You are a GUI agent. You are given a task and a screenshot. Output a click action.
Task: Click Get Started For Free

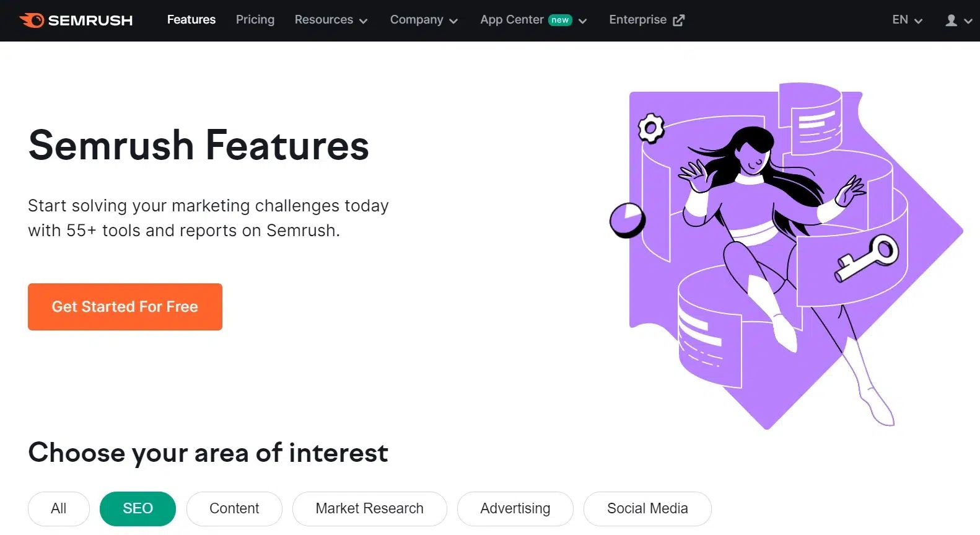point(125,306)
